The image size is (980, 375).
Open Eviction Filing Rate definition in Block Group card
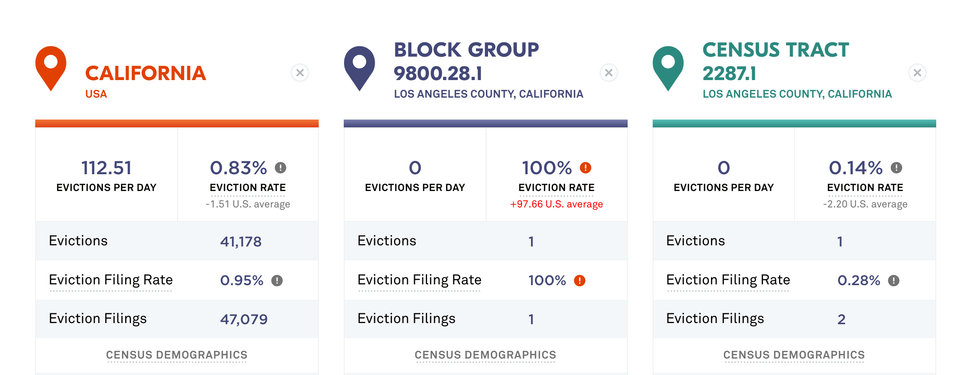(420, 280)
